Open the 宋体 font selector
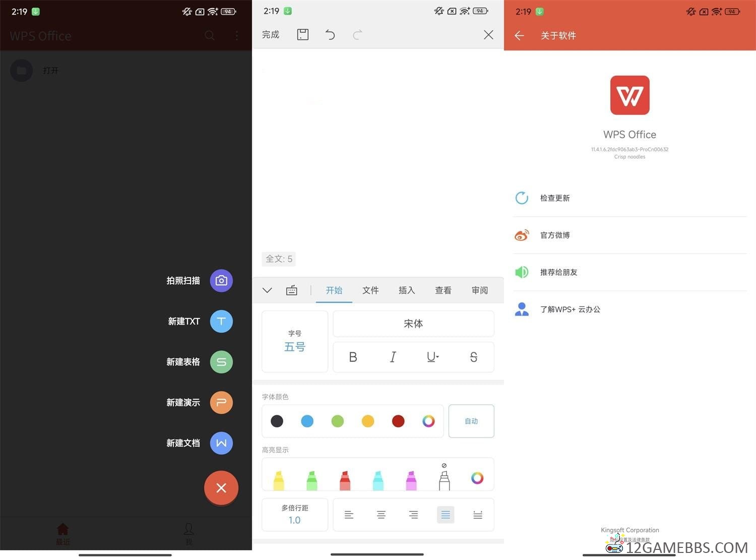Screen dimensions: 756x560 [413, 324]
